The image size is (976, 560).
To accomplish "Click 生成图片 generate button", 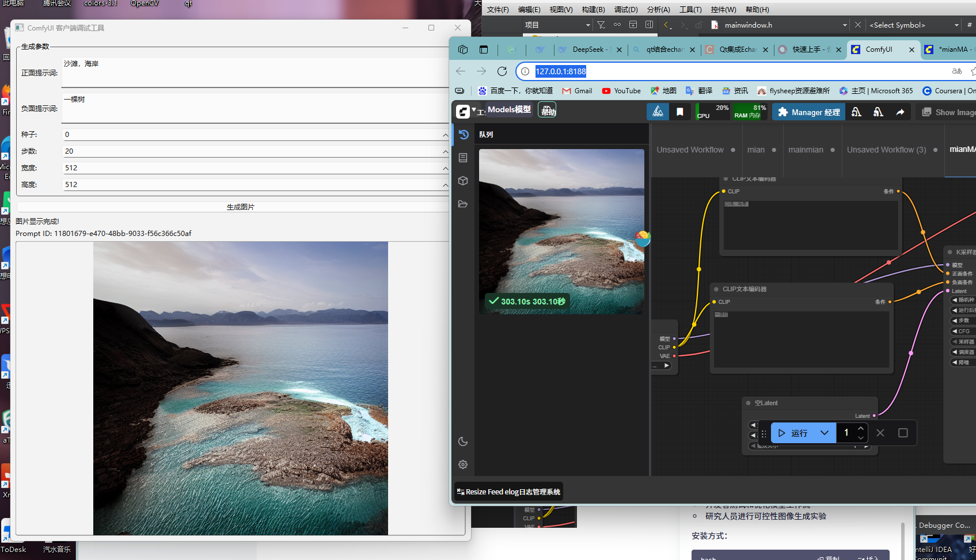I will tap(240, 207).
